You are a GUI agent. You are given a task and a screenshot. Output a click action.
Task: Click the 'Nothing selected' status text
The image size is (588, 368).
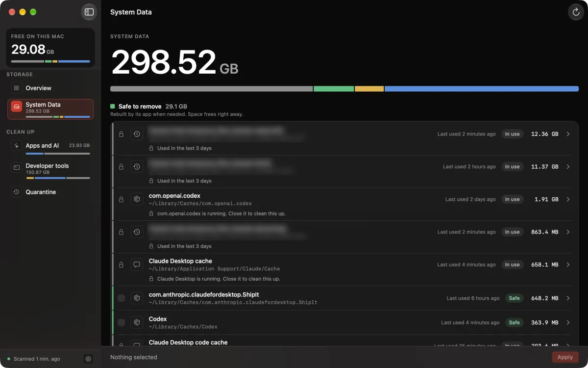tap(134, 357)
